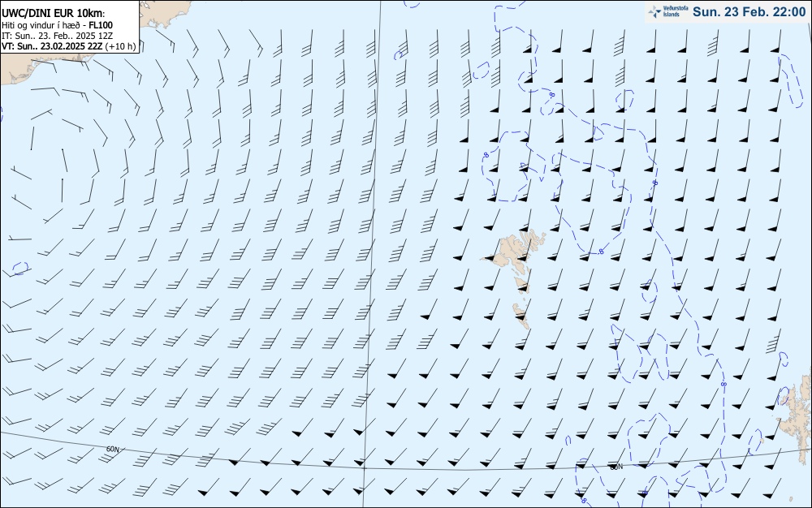Click the 60N latitude label near the left edge
Image resolution: width=812 pixels, height=508 pixels.
click(113, 449)
